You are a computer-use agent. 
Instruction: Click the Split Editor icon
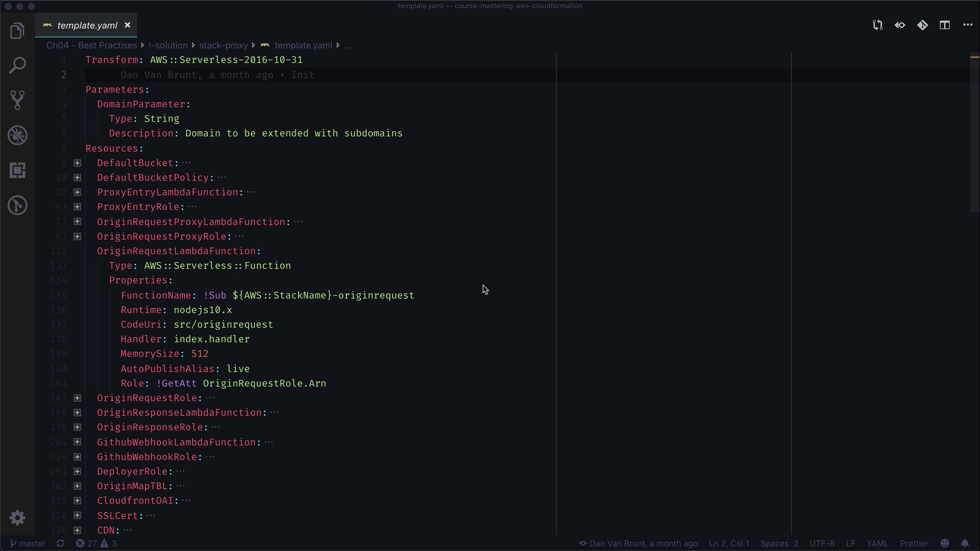click(945, 25)
